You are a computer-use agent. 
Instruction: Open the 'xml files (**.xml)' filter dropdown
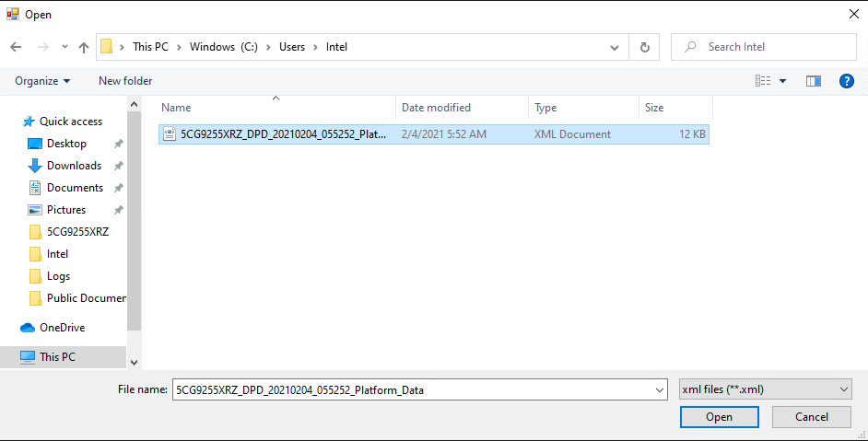click(x=766, y=389)
